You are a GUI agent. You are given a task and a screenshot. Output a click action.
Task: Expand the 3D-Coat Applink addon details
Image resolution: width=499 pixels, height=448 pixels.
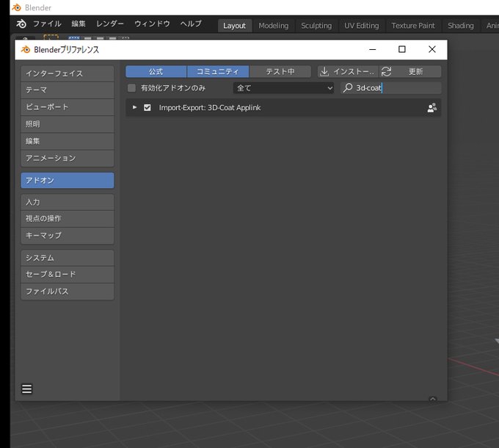tap(134, 107)
